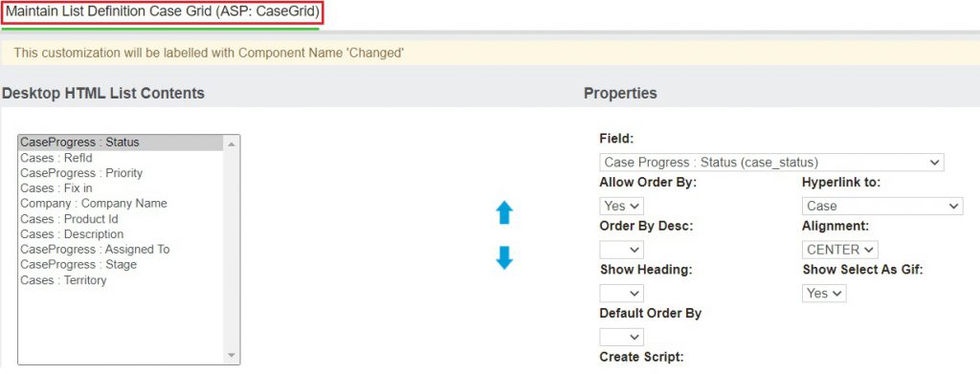Open the Show Heading dropdown
This screenshot has width=980, height=374.
pyautogui.click(x=621, y=294)
